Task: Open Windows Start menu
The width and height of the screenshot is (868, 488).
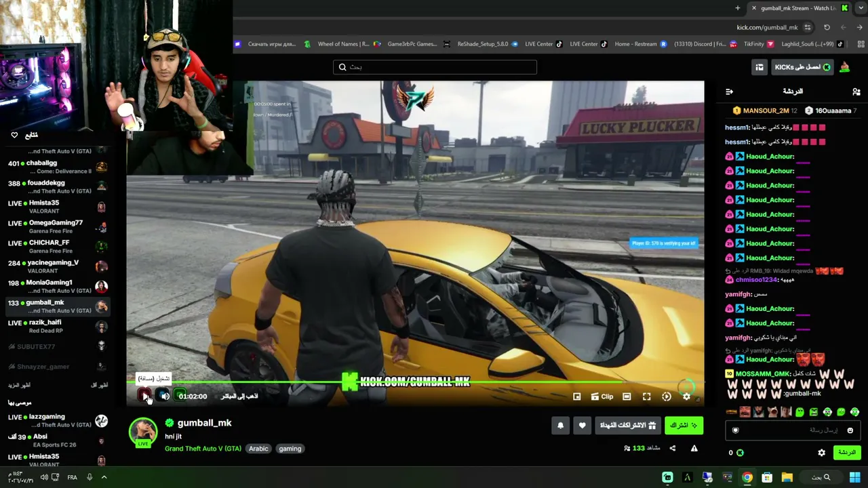Action: tap(854, 477)
